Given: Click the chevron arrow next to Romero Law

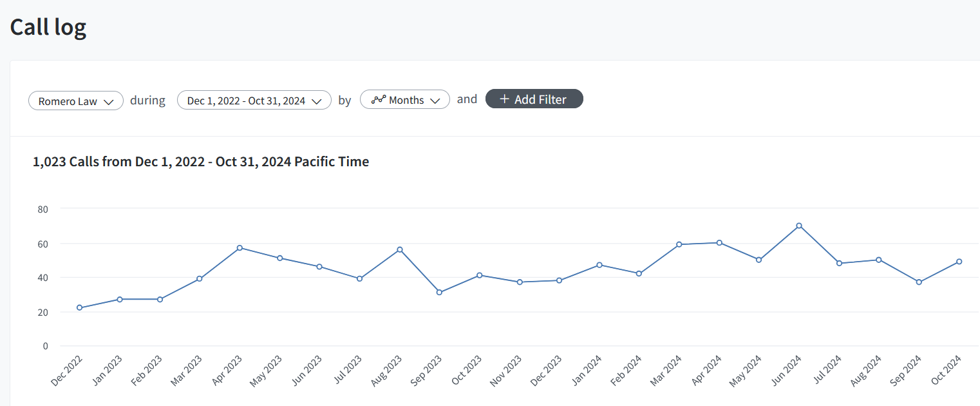Looking at the screenshot, I should pos(109,101).
